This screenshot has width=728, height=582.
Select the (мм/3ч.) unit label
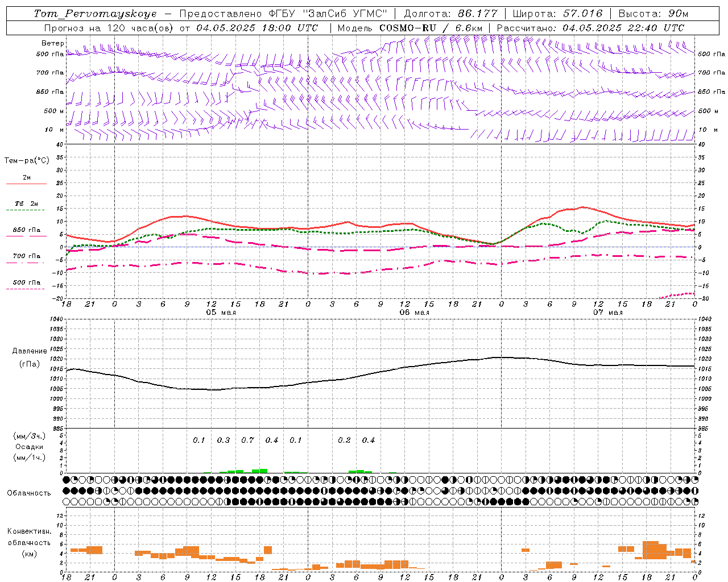click(x=30, y=436)
